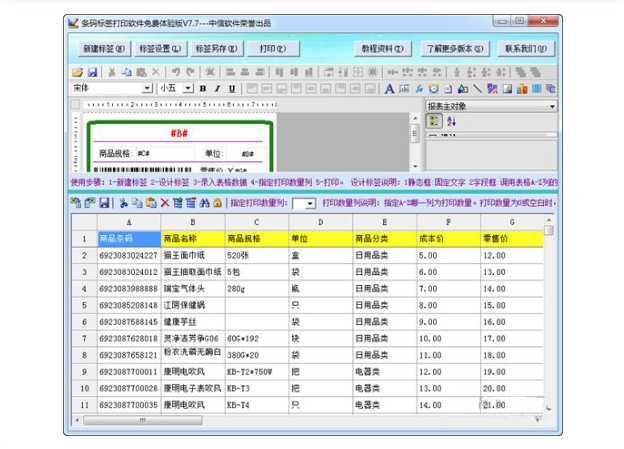This screenshot has height=449, width=624.
Task: Open the 小五 font size dropdown
Action: pyautogui.click(x=188, y=88)
